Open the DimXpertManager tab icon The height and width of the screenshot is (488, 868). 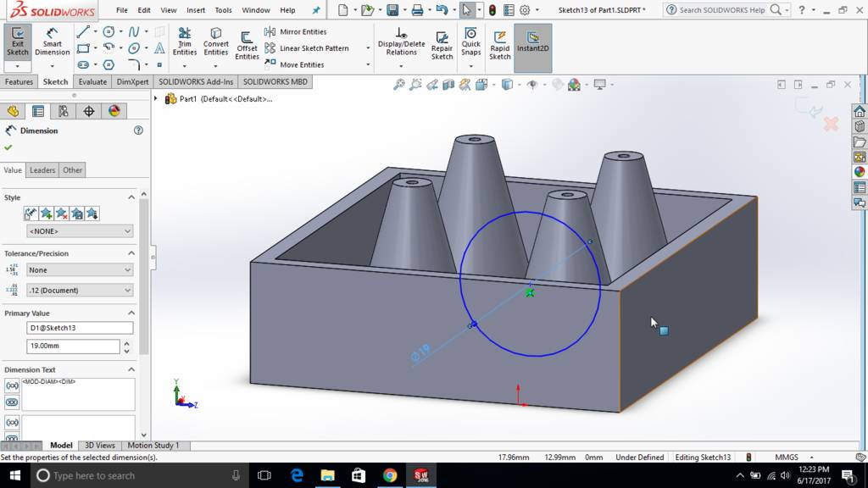[88, 111]
